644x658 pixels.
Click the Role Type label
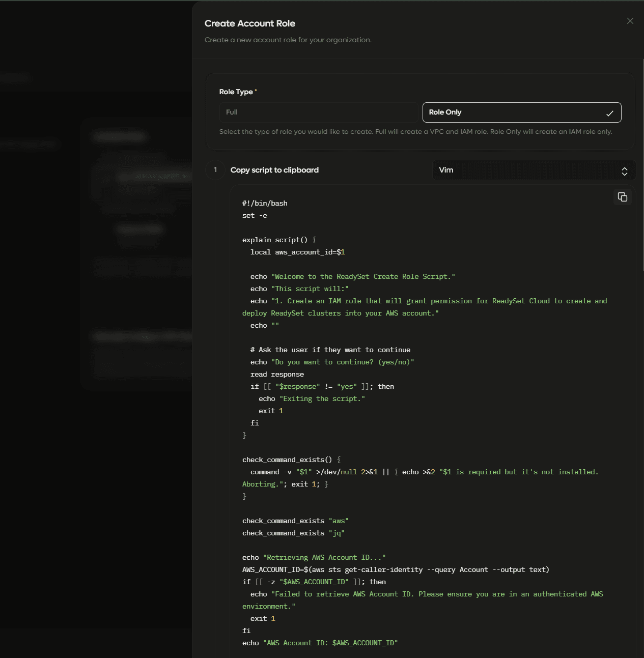tap(236, 92)
